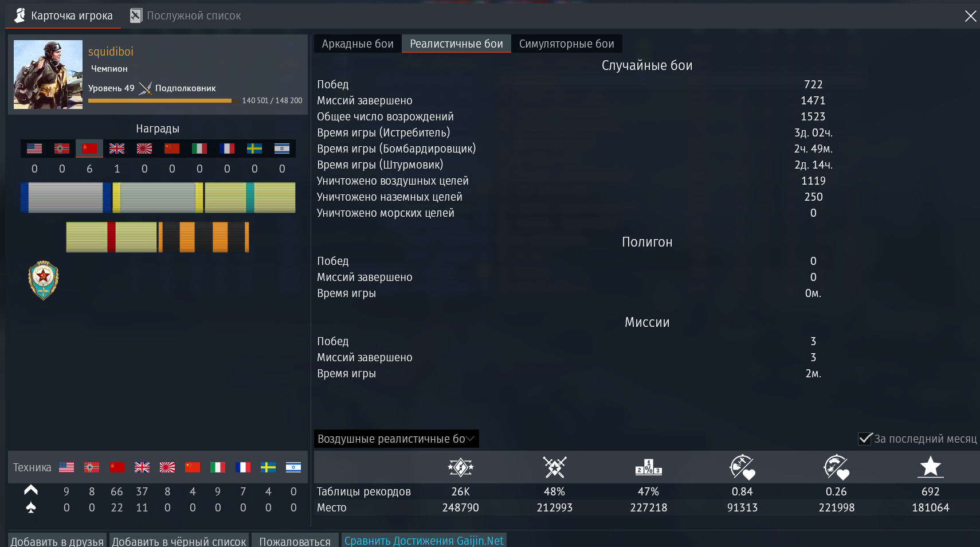980x547 pixels.
Task: Click the Время игры (Штурмовик) row
Action: click(646, 165)
